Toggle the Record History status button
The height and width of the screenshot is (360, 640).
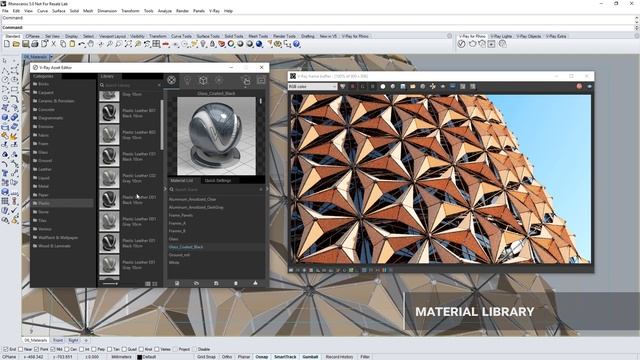[x=339, y=357]
